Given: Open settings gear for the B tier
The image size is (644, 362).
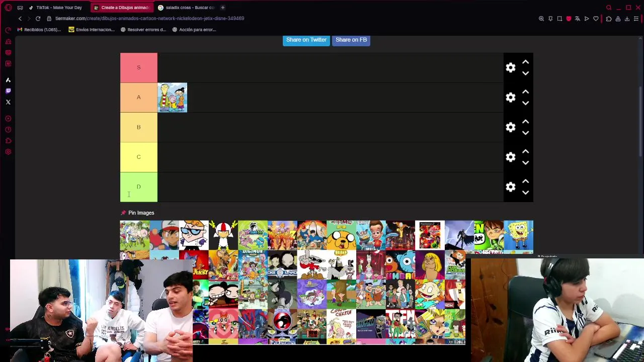Looking at the screenshot, I should (x=511, y=127).
